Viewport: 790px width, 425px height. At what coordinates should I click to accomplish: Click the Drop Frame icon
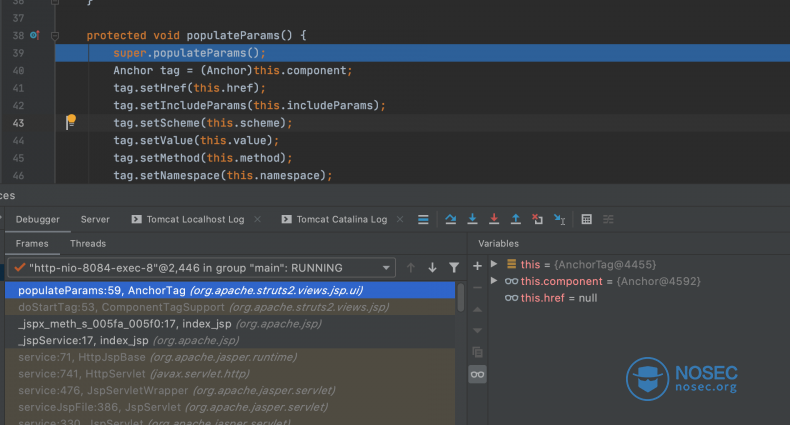537,219
